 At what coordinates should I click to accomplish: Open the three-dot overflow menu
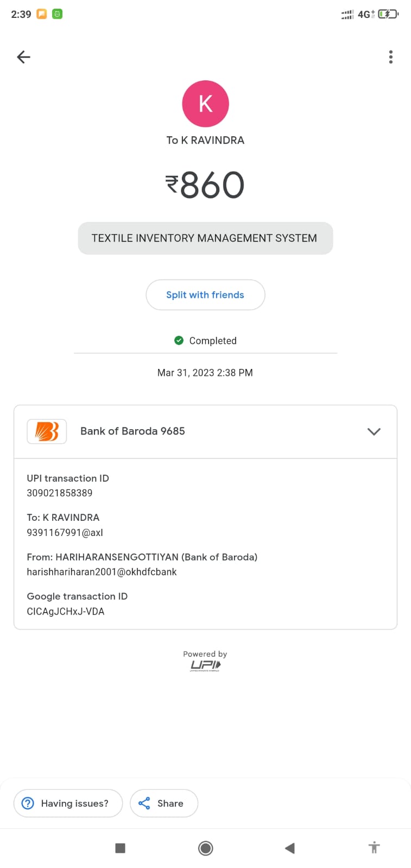tap(390, 57)
